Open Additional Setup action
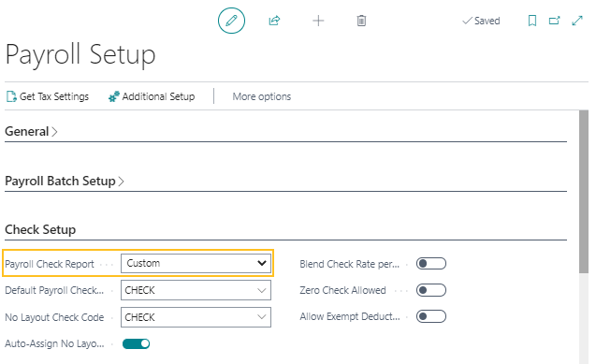The width and height of the screenshot is (596, 364). 152,96
